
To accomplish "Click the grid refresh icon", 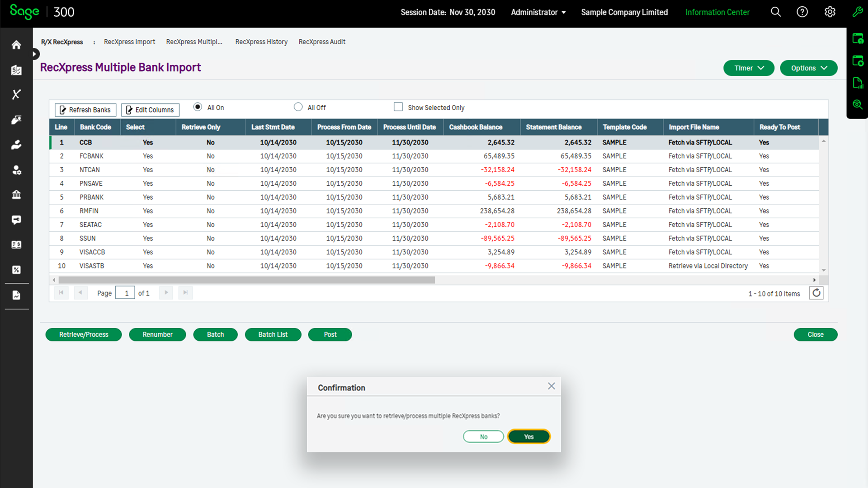I will (816, 293).
